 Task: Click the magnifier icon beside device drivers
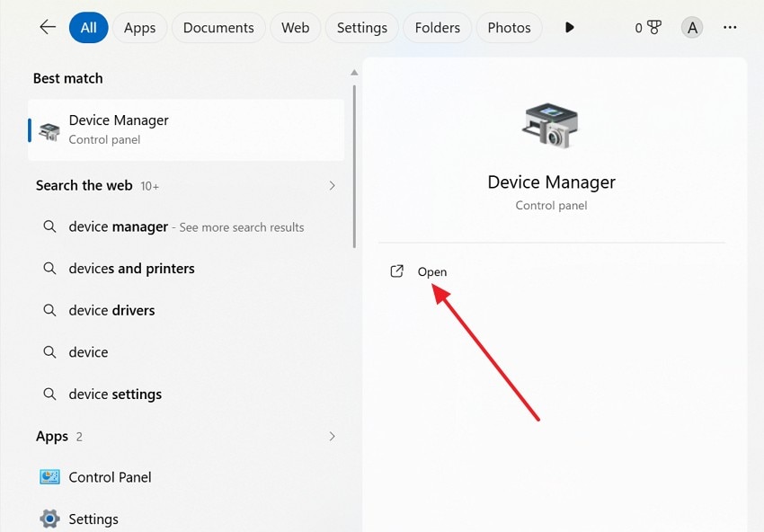tap(50, 310)
